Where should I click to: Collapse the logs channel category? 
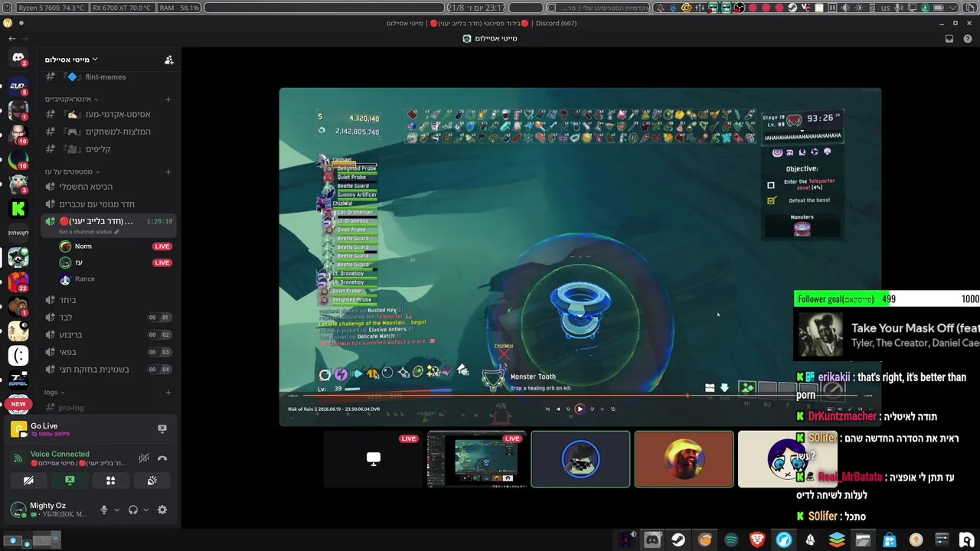tap(54, 393)
